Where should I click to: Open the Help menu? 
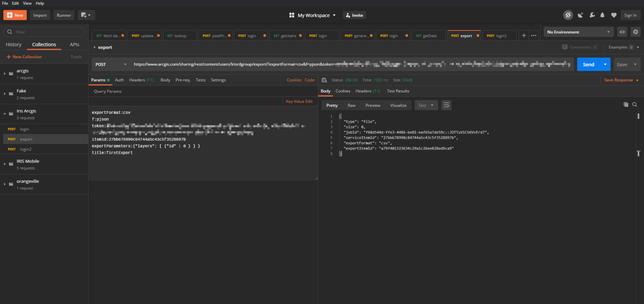[40, 3]
